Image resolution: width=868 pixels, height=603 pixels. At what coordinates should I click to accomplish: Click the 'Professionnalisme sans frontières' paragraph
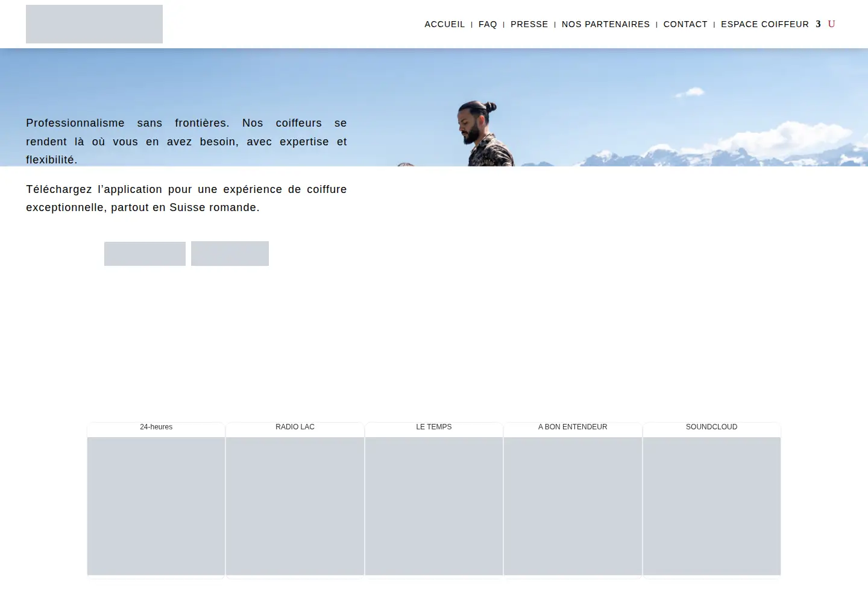tap(186, 141)
